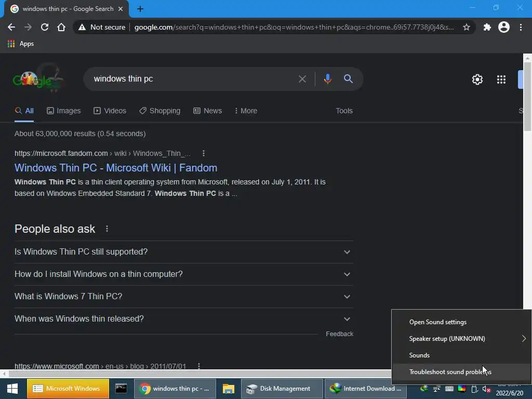Image resolution: width=532 pixels, height=399 pixels.
Task: Expand Is Windows Thin PC still supported?
Action: pyautogui.click(x=183, y=252)
